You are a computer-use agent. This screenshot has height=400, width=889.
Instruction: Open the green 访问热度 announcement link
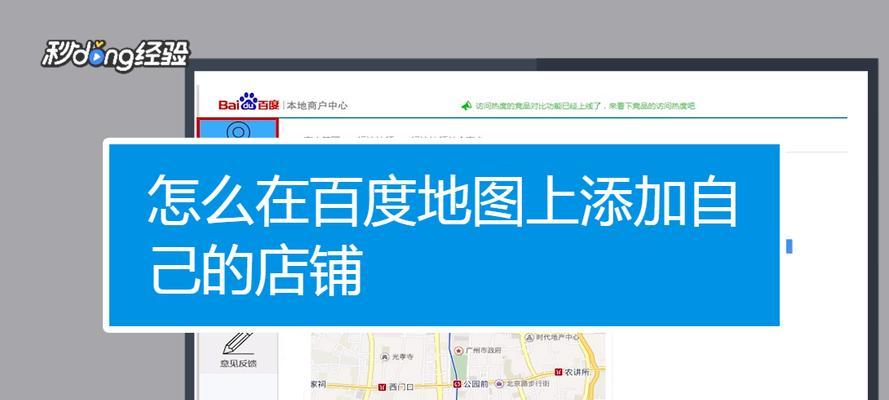tap(585, 106)
